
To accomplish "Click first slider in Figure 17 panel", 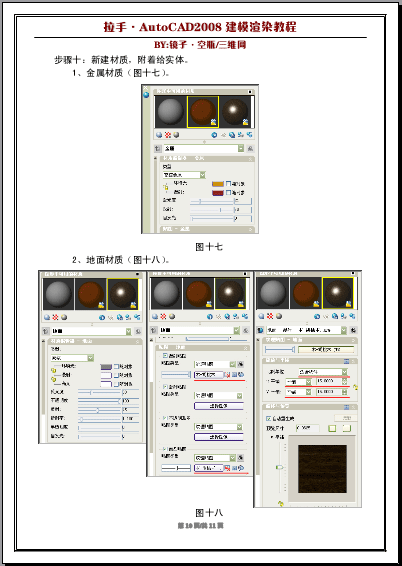I will point(211,201).
